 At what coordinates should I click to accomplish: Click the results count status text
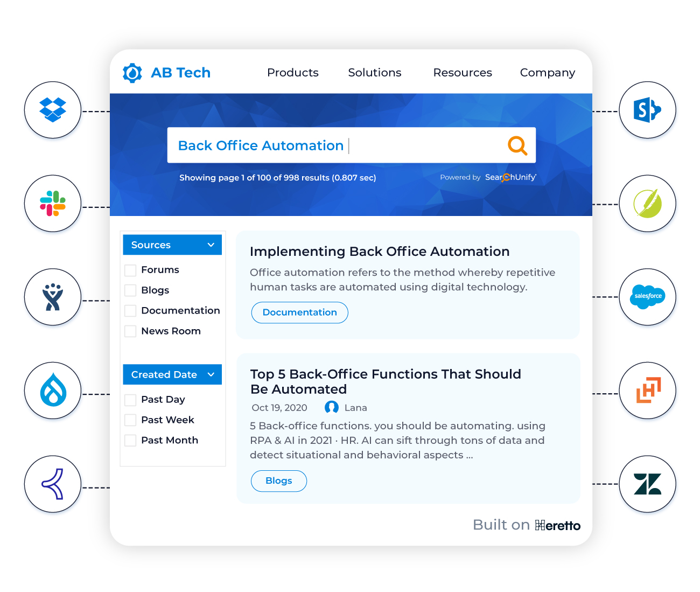click(x=278, y=178)
